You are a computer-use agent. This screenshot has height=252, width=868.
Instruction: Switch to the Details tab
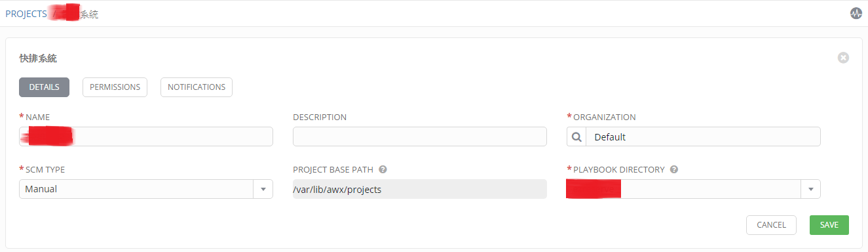(x=44, y=87)
